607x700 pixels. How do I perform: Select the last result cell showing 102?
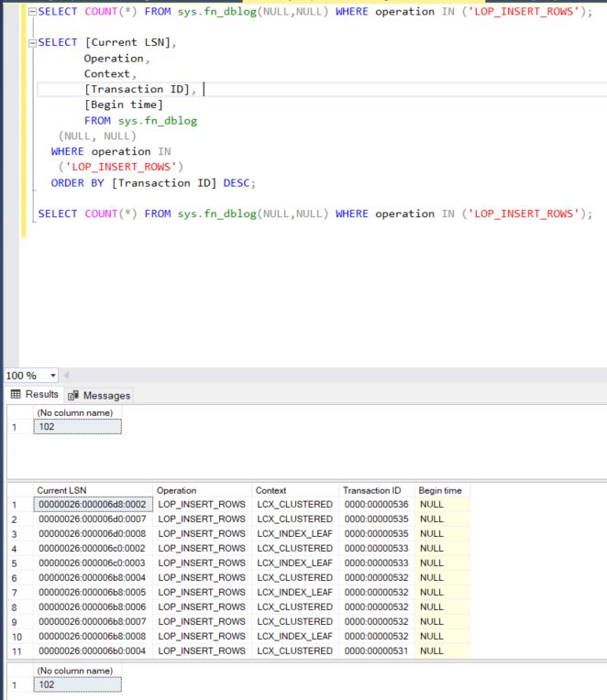tap(77, 684)
